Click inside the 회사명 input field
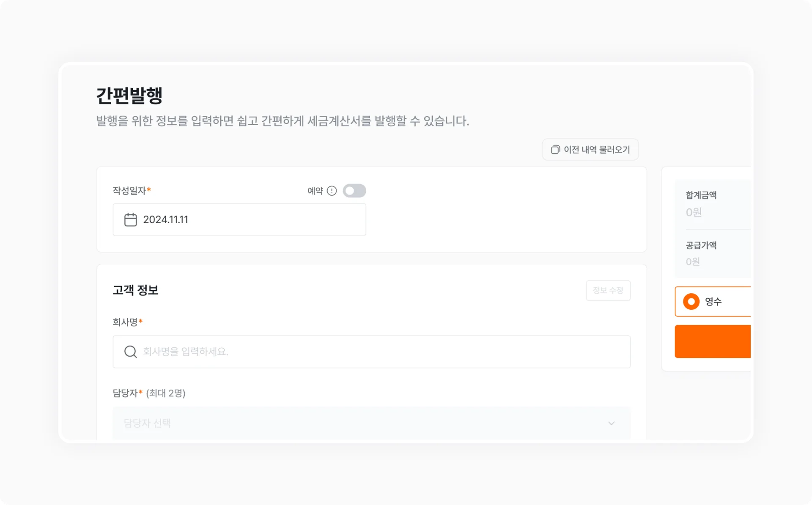812x505 pixels. point(371,352)
